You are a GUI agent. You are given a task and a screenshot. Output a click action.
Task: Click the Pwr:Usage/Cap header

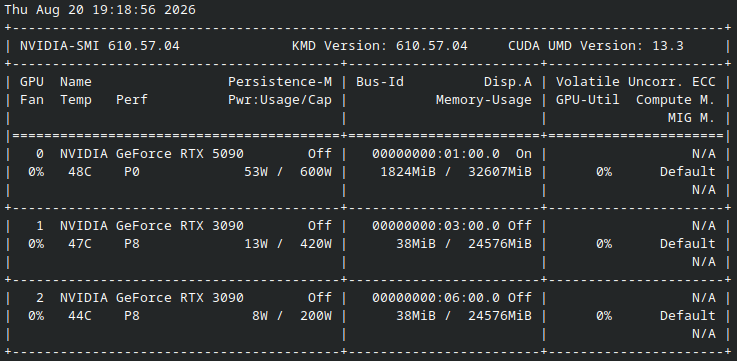click(280, 100)
